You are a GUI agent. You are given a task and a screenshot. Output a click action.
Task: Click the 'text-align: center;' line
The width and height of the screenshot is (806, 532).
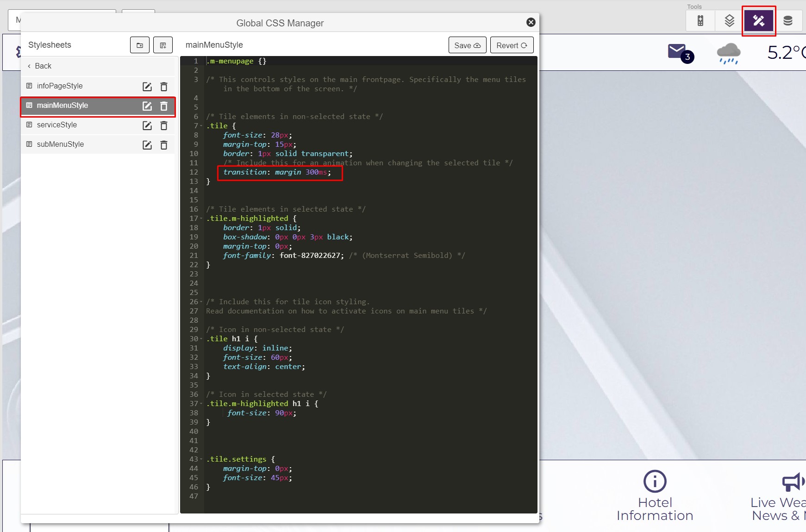coord(264,367)
